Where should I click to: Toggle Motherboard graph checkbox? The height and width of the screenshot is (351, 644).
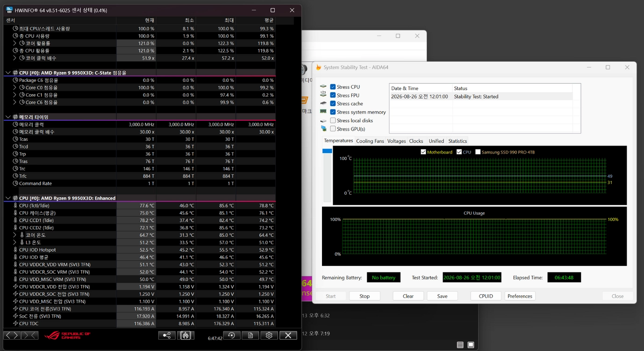click(x=423, y=152)
